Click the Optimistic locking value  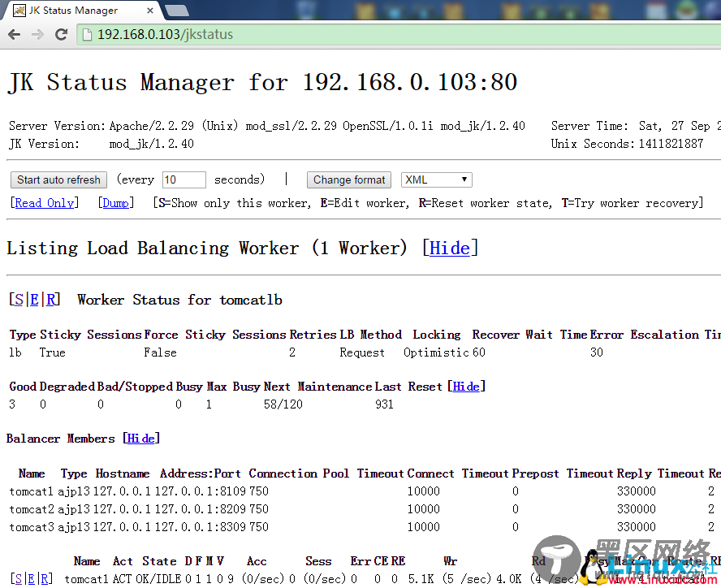click(x=436, y=352)
